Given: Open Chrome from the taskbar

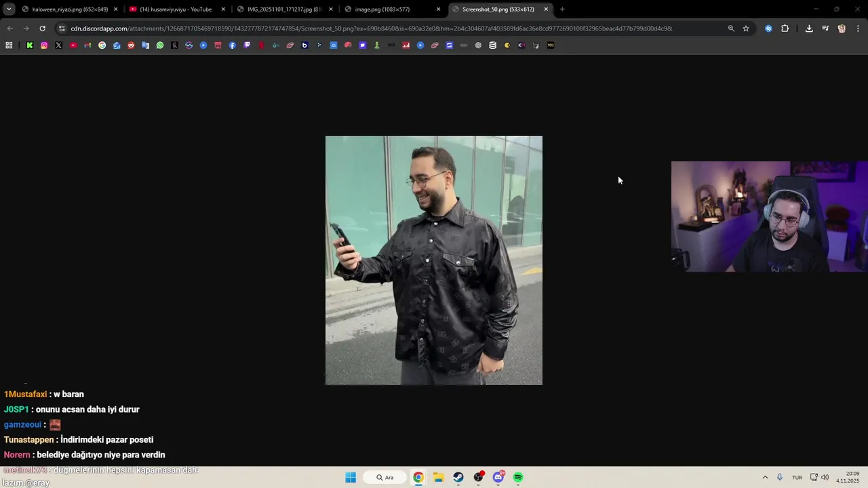Looking at the screenshot, I should point(418,477).
